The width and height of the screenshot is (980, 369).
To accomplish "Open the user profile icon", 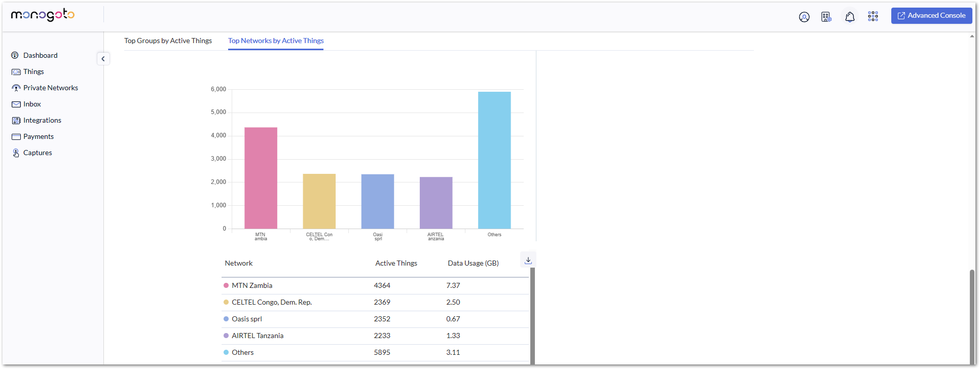I will click(804, 17).
